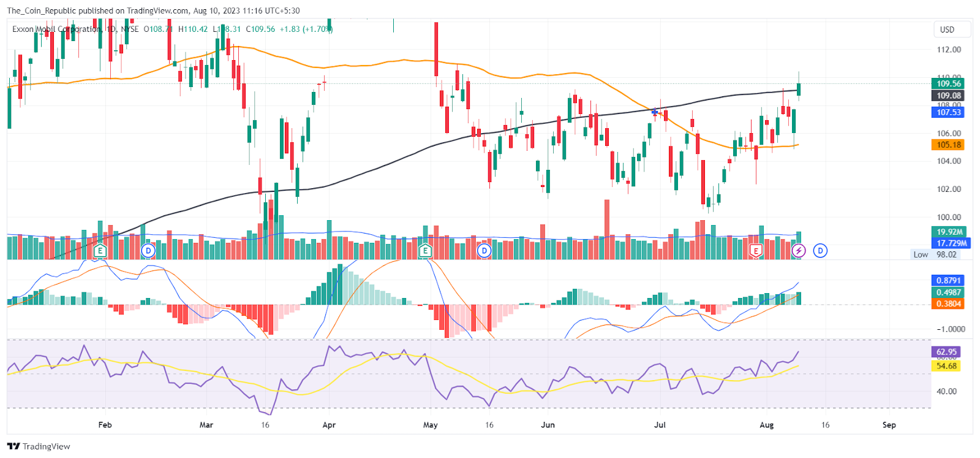Click the dividend marker in mid-February
The height and width of the screenshot is (458, 980).
148,251
